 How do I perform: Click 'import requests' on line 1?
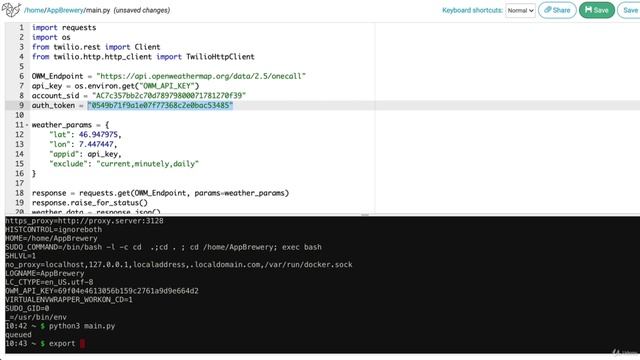point(64,27)
